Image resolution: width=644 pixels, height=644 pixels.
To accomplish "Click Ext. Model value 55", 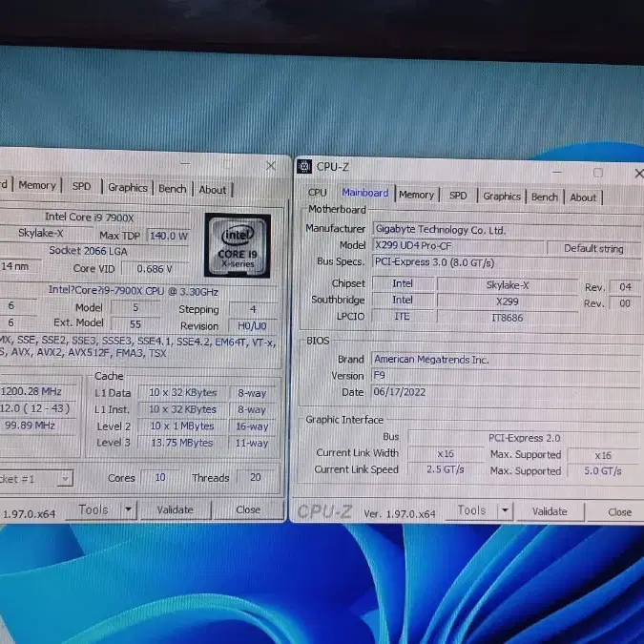I will pos(135,324).
